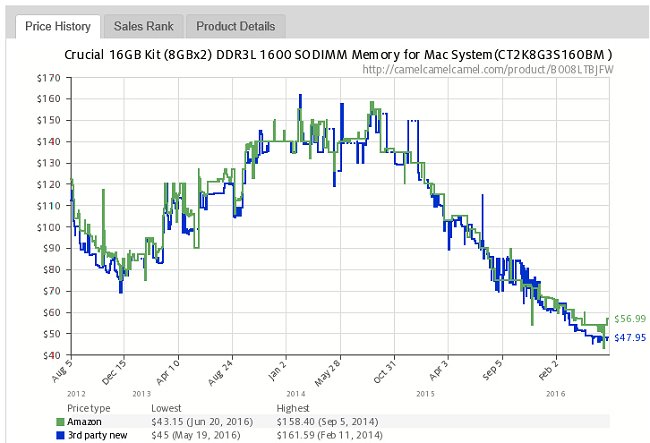Click the green Amazon legend swatch

(61, 422)
